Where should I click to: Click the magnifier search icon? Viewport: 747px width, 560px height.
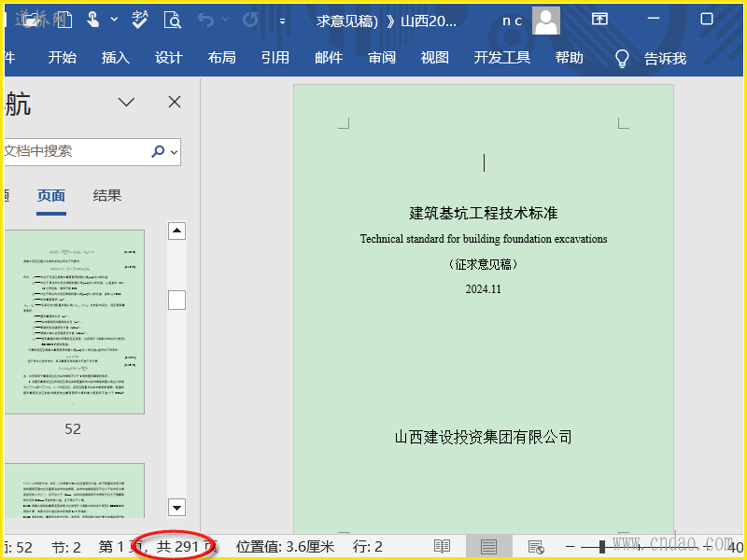tap(158, 151)
